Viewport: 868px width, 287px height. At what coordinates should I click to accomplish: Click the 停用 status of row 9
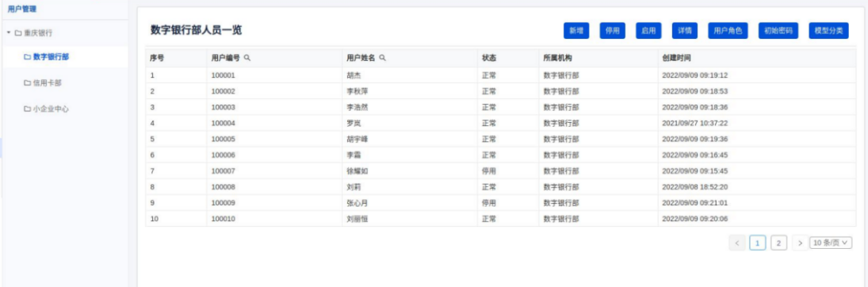(489, 203)
